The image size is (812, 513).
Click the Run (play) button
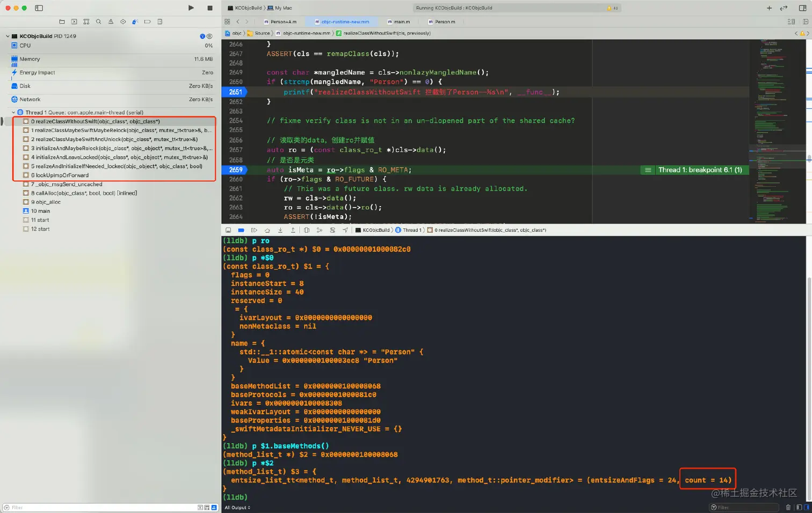coord(191,8)
